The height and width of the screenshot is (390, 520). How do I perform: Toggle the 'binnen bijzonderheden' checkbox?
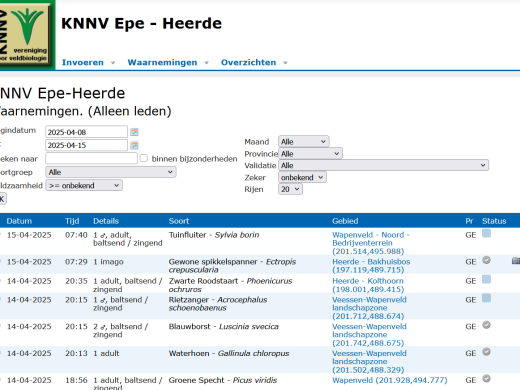(144, 158)
